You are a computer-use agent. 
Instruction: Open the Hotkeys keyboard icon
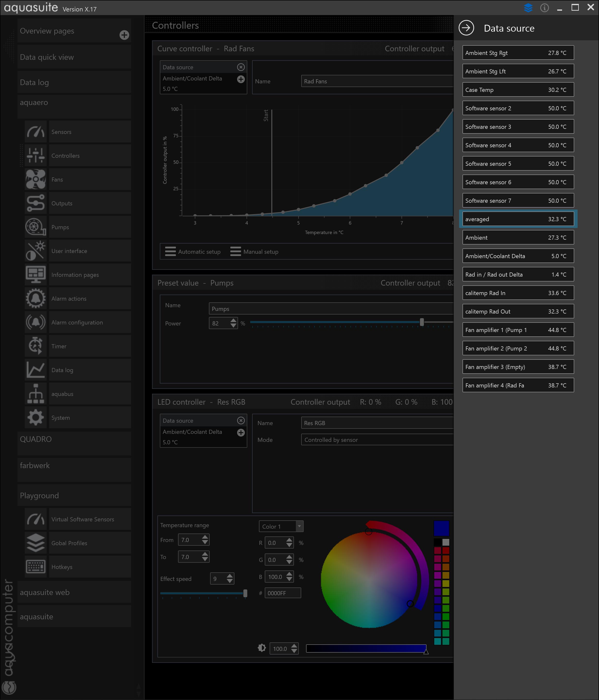coord(35,567)
